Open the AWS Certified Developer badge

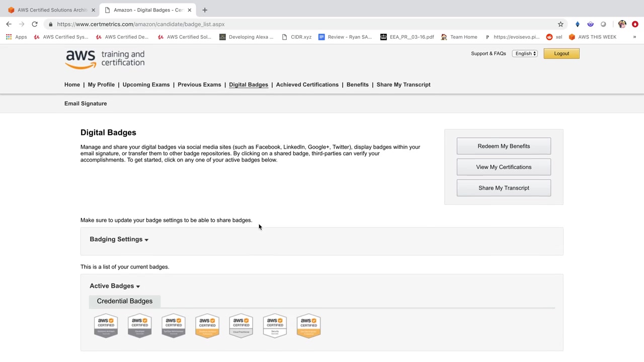tap(139, 326)
